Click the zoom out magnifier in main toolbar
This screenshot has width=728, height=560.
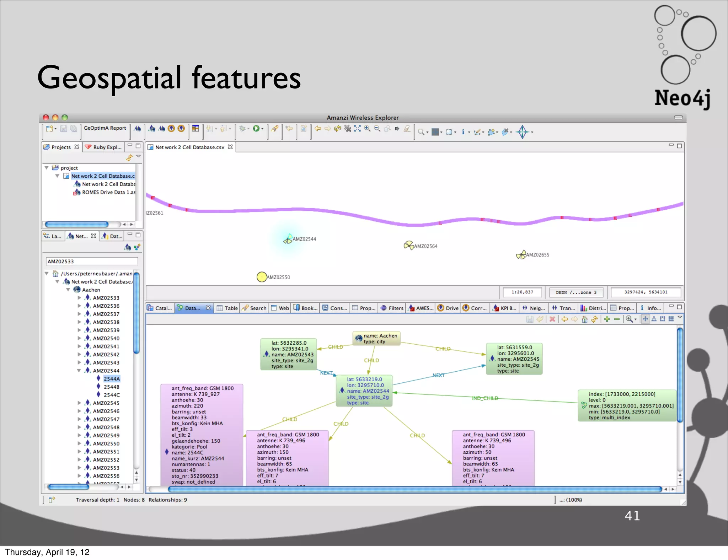(377, 129)
